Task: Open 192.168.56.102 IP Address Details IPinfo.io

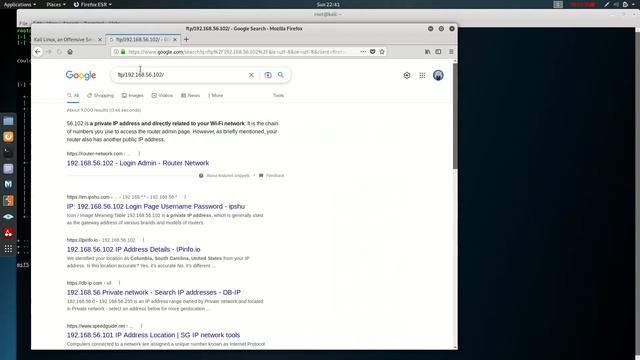Action: pyautogui.click(x=133, y=249)
